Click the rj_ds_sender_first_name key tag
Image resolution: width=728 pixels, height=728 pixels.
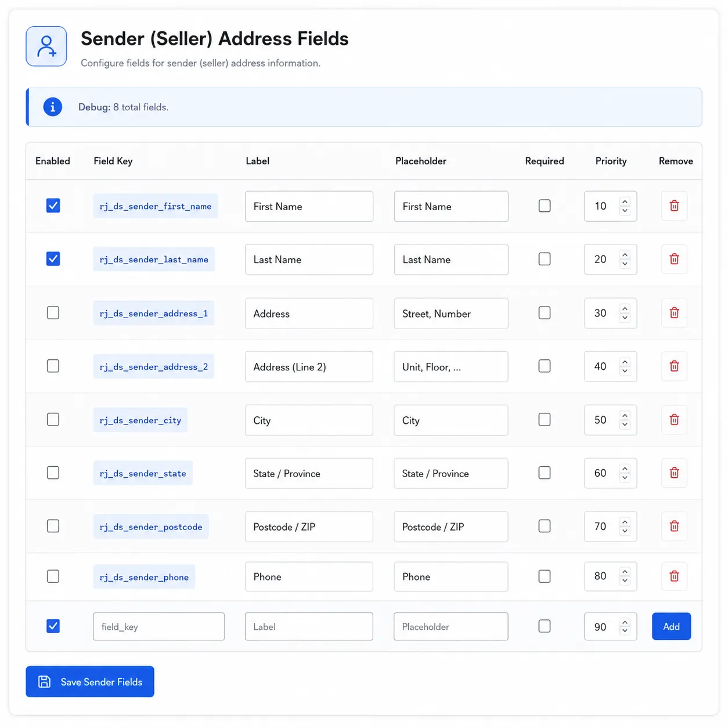coord(156,206)
